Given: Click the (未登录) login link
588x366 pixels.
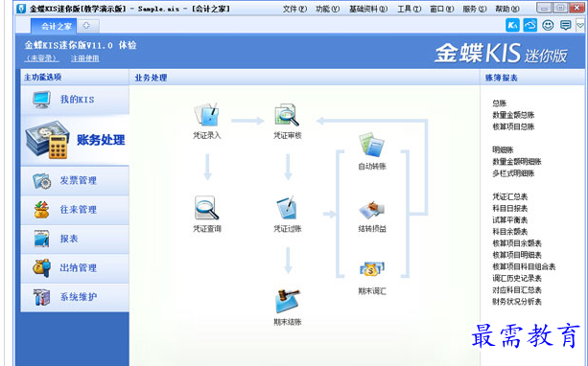Looking at the screenshot, I should (x=41, y=58).
